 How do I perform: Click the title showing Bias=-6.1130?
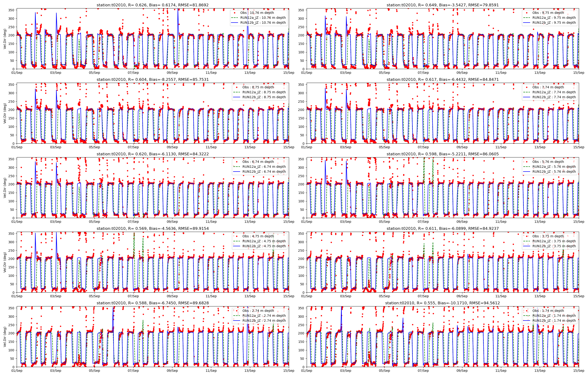click(x=152, y=154)
